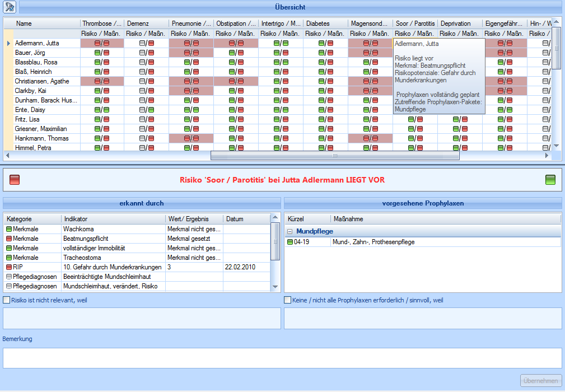The image size is (565, 392).
Task: Click the green icon next to measure 04-19
Action: pos(290,242)
